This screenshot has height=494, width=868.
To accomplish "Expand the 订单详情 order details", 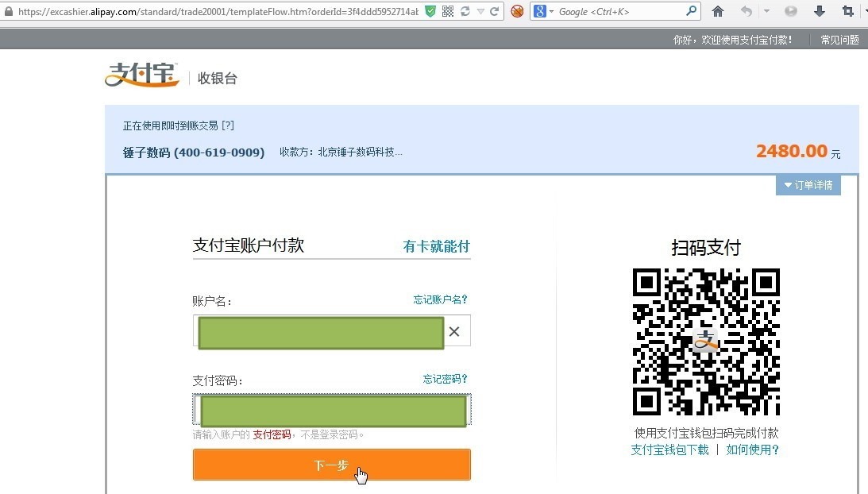I will click(x=808, y=185).
